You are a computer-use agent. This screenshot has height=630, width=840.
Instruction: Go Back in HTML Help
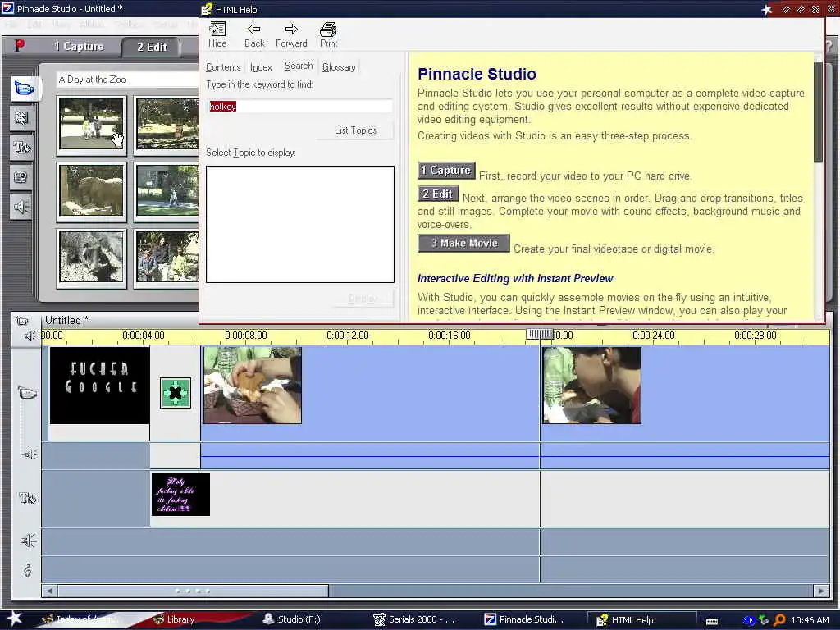[x=254, y=35]
